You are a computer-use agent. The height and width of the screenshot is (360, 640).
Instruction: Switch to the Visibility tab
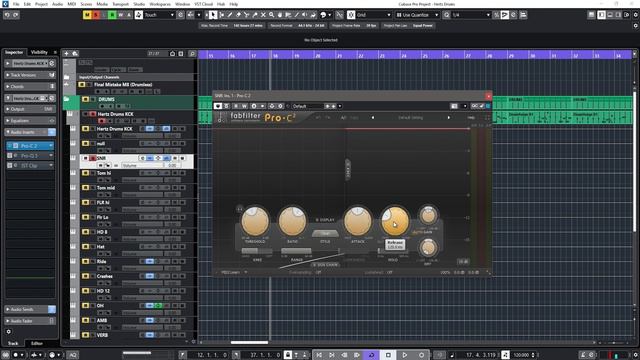pos(39,52)
